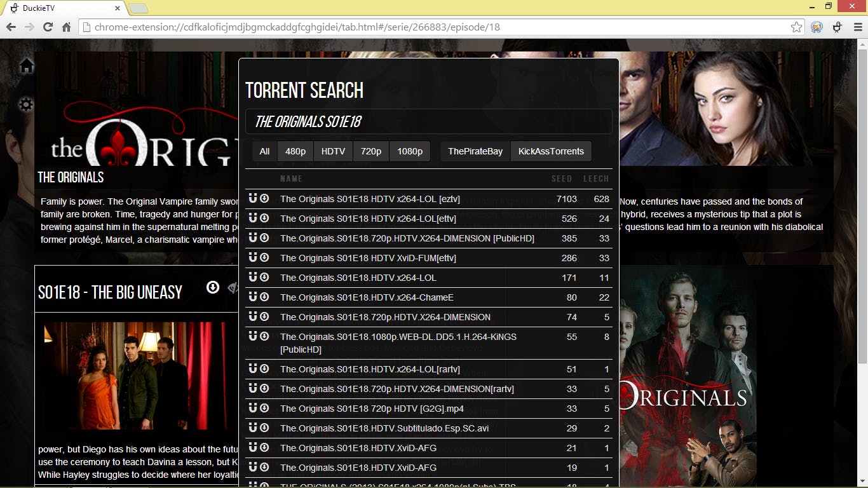The width and height of the screenshot is (868, 488).
Task: Click magnet icon for XviD-AFG with 21 seeds
Action: point(252,447)
